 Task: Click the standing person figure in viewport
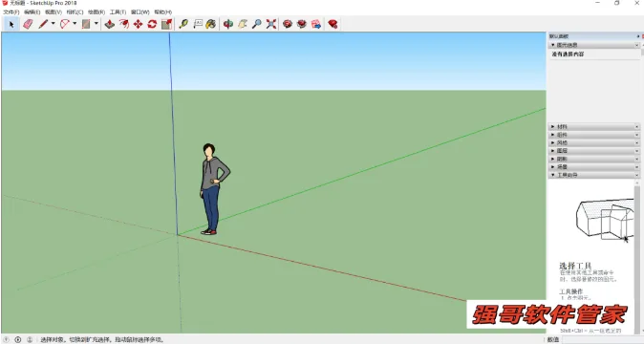click(213, 189)
